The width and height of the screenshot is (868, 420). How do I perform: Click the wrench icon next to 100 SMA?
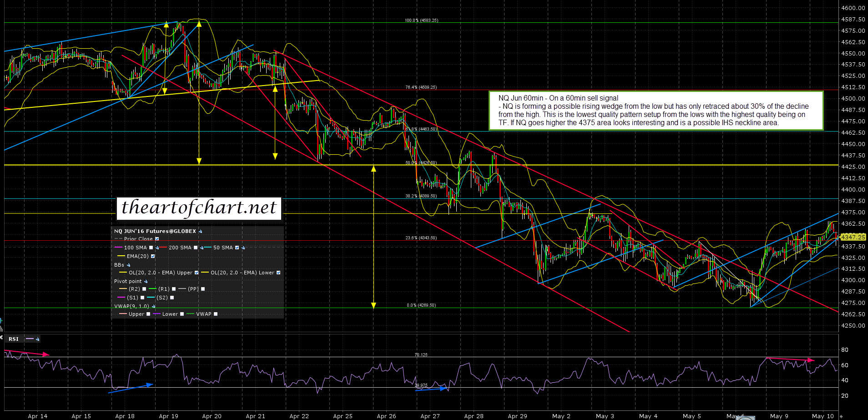point(157,248)
